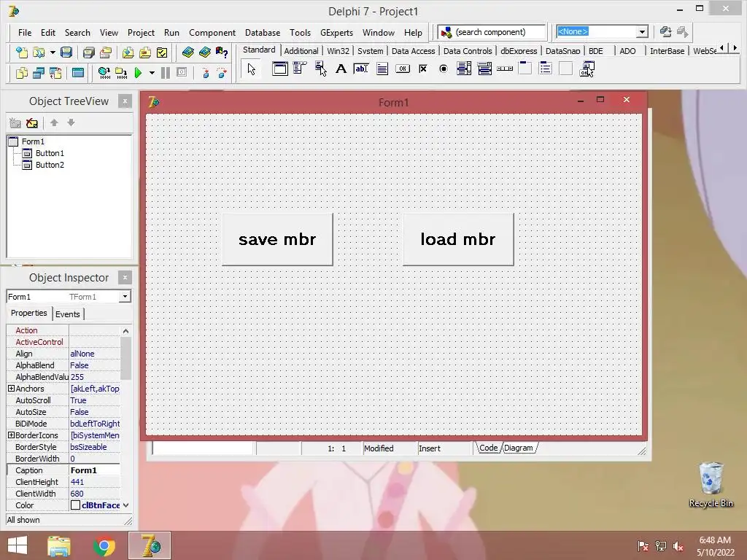The image size is (747, 560).
Task: Select the arrow pointer in component palette
Action: (252, 69)
